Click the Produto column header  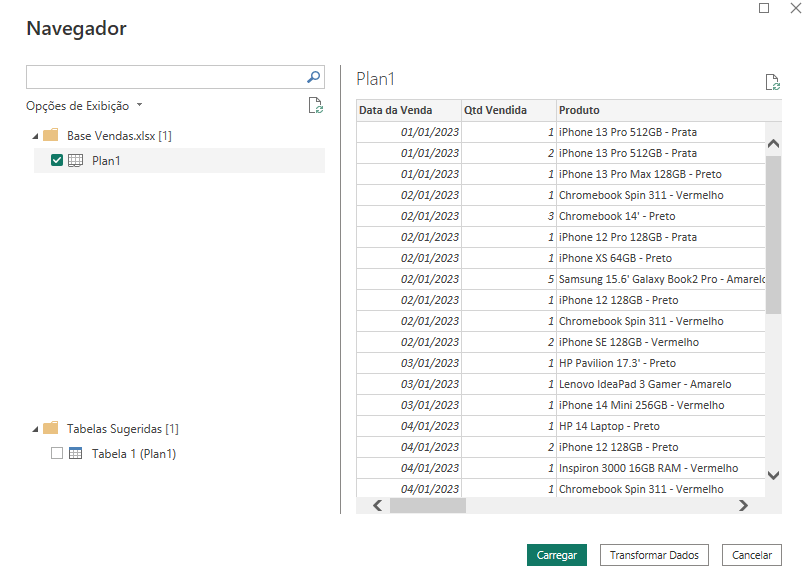[669, 110]
